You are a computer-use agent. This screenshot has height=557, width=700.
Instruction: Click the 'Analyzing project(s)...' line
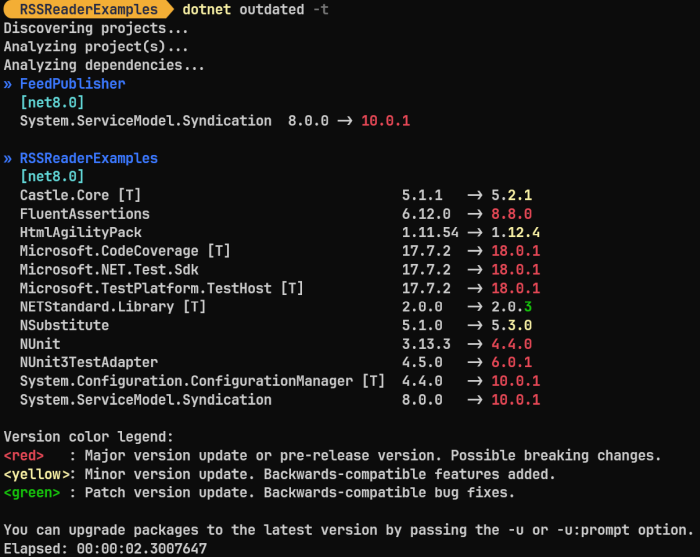[96, 46]
